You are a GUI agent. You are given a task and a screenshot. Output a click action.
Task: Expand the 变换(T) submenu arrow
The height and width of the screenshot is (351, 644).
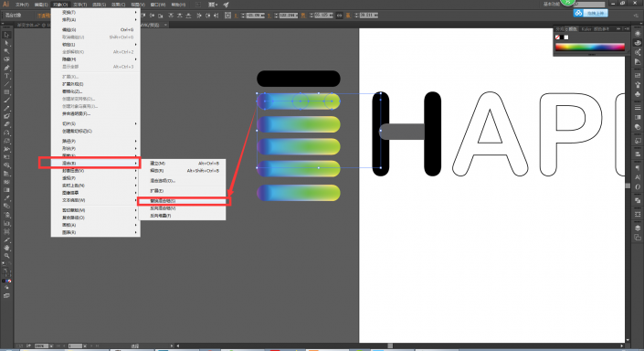(135, 12)
